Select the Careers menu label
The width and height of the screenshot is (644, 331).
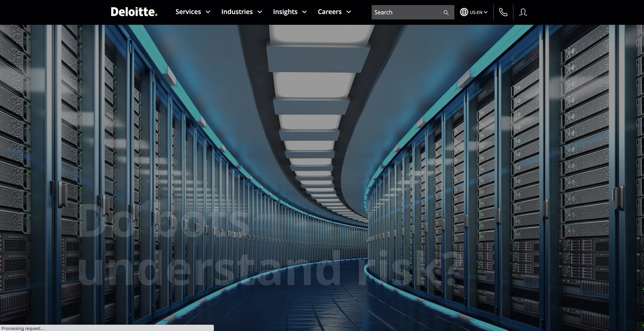click(329, 12)
